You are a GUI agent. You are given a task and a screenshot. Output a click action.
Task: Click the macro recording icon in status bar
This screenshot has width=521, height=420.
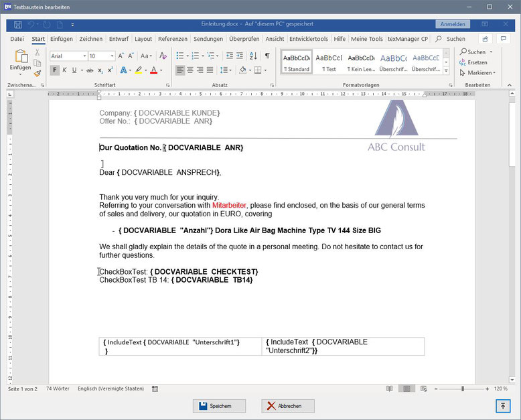155,389
